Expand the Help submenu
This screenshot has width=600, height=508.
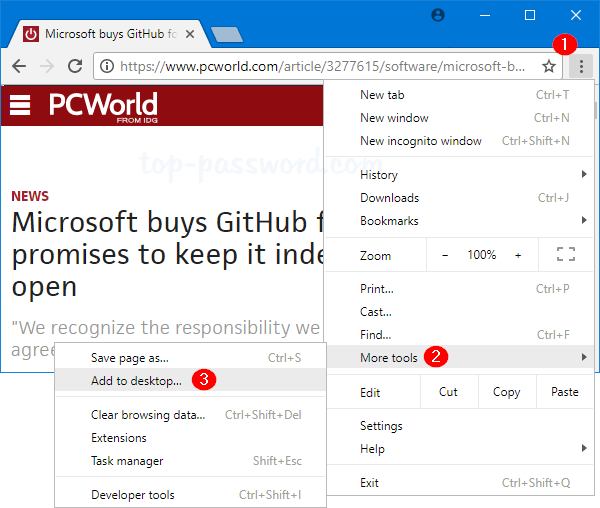coord(459,449)
